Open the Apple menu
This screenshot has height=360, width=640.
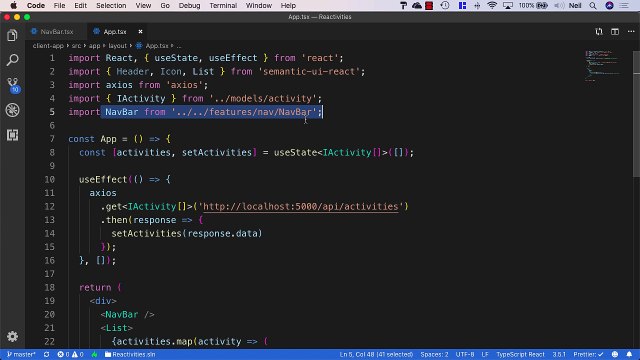click(13, 5)
